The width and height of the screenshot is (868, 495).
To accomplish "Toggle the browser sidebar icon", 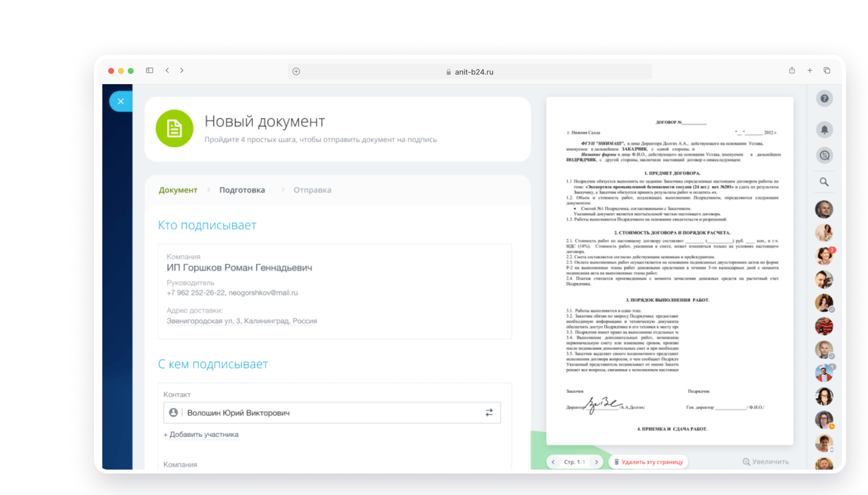I will 150,70.
